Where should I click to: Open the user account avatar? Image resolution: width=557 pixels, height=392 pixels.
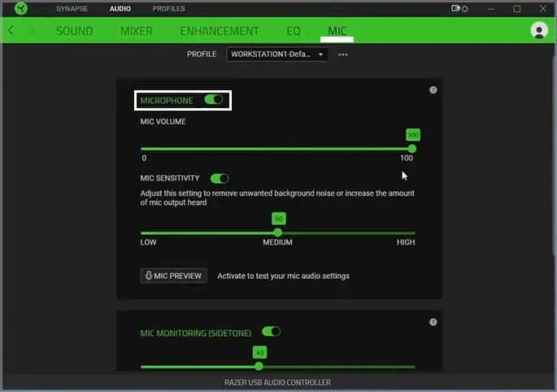click(538, 31)
